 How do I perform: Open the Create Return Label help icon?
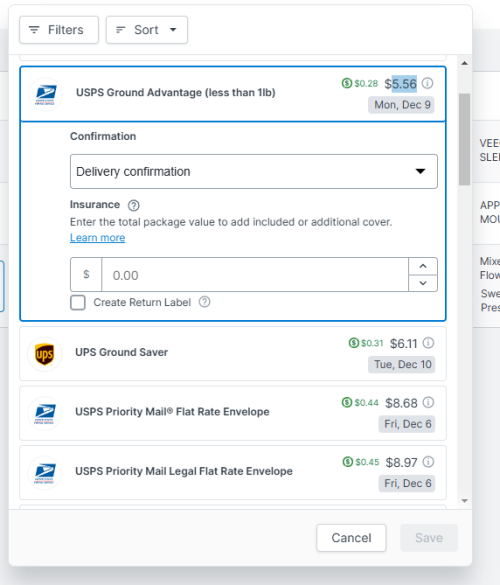click(204, 302)
